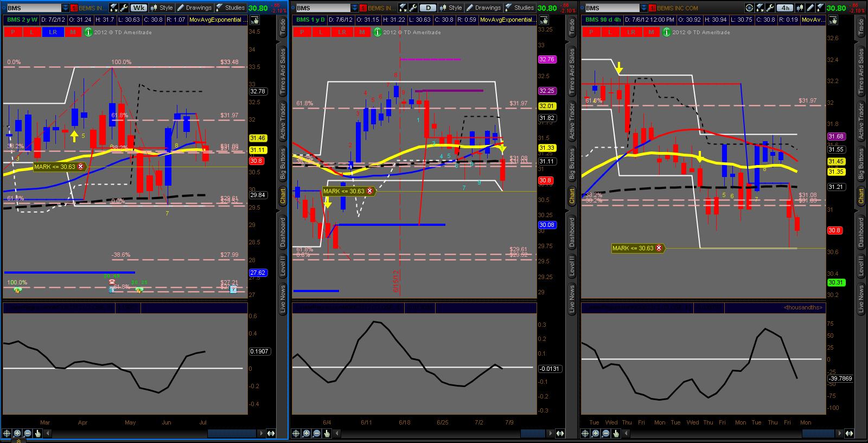Remove MARK <= 30.63 alert in daily chart
868x443 pixels.
(370, 191)
